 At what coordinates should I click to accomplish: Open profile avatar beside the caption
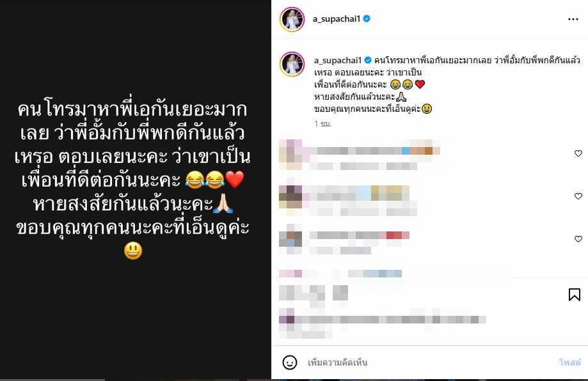(x=292, y=64)
